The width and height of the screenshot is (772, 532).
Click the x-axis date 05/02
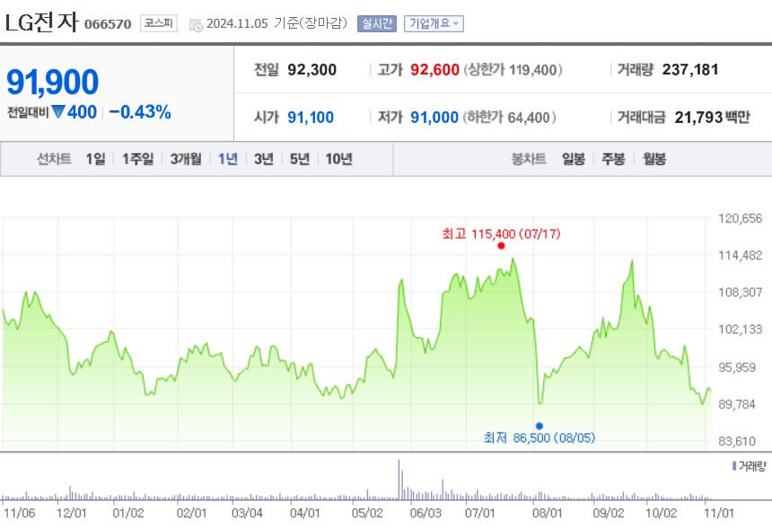pyautogui.click(x=367, y=513)
